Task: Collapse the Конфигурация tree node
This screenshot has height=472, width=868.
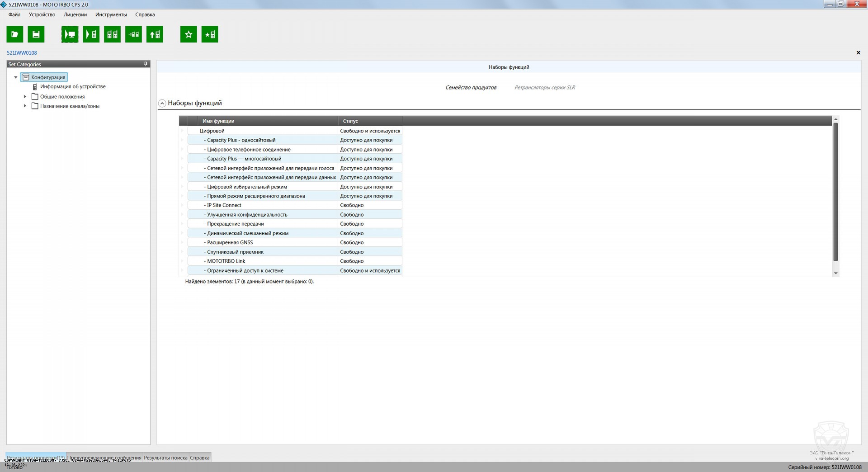Action: 16,77
